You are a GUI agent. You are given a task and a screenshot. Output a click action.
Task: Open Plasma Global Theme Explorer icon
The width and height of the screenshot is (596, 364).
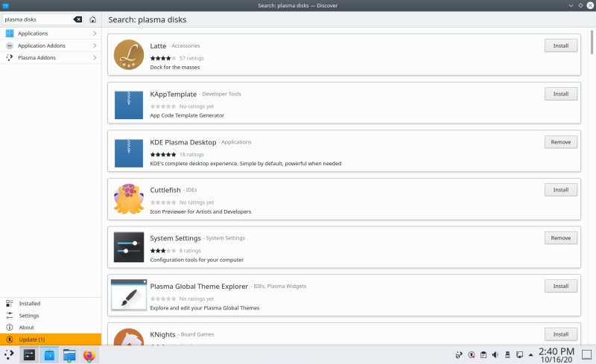coord(129,296)
